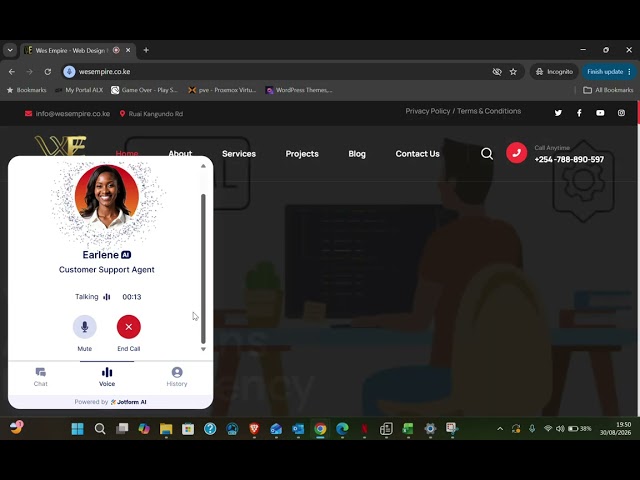Show hidden system tray icons
The image size is (640, 480).
pyautogui.click(x=500, y=429)
